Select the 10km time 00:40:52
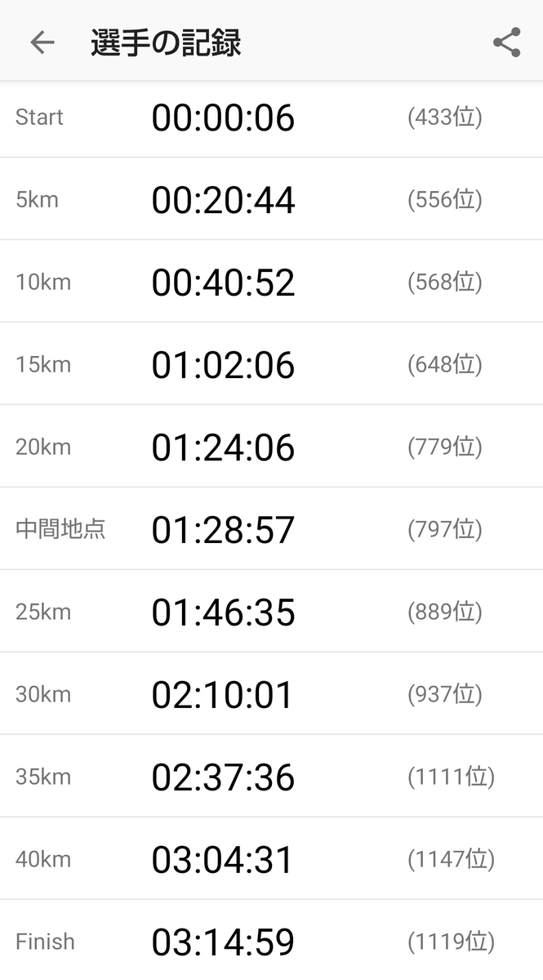The image size is (543, 980). pos(223,283)
